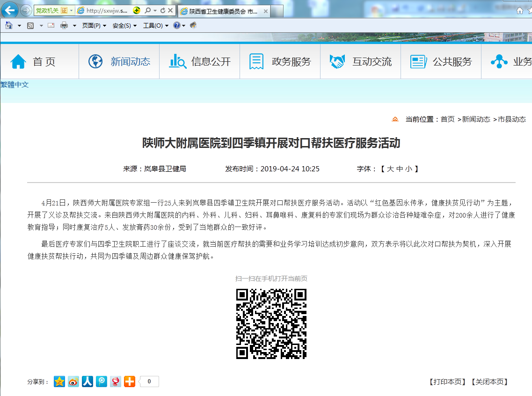Close the 陕西省卫生健康委员会 tab
Image resolution: width=532 pixels, height=396 pixels.
click(266, 11)
